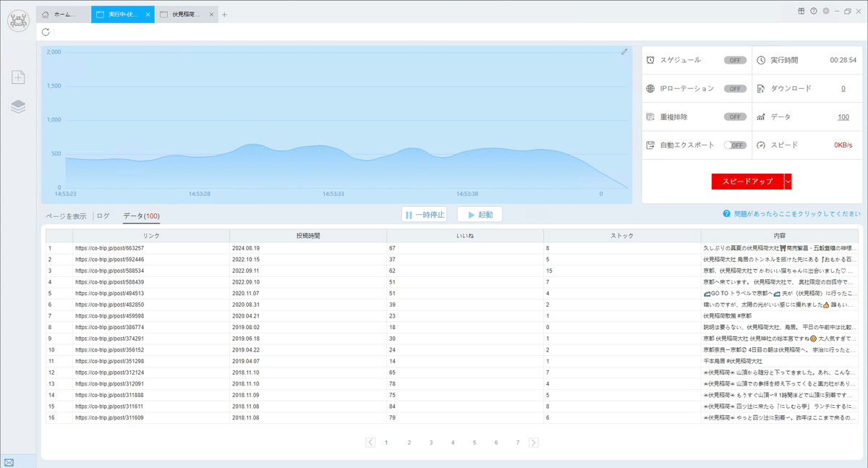Click the 重複排除 icon

651,116
